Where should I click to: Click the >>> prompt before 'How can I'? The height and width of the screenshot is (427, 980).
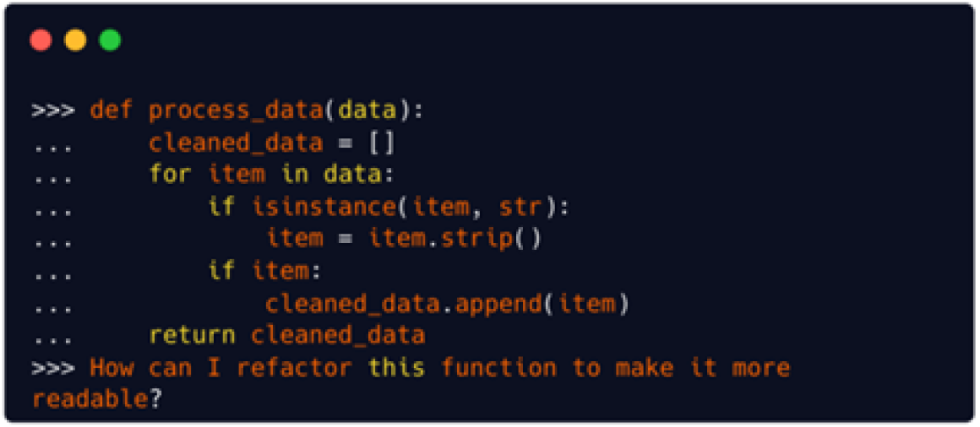pyautogui.click(x=53, y=368)
